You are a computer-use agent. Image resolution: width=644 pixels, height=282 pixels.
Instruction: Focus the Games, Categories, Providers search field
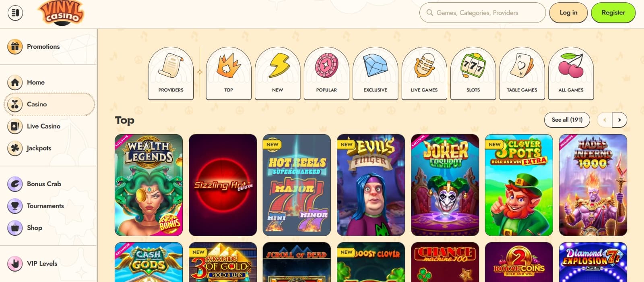(483, 12)
